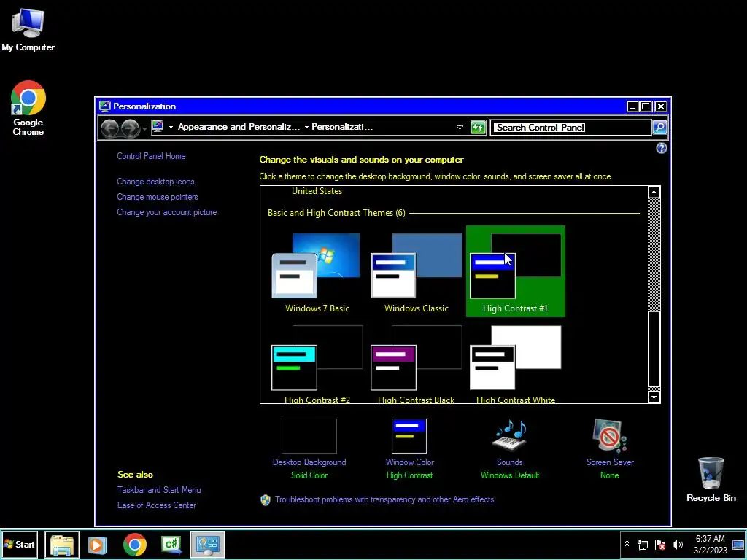Open Window Color settings icon
The width and height of the screenshot is (747, 560).
tap(409, 436)
